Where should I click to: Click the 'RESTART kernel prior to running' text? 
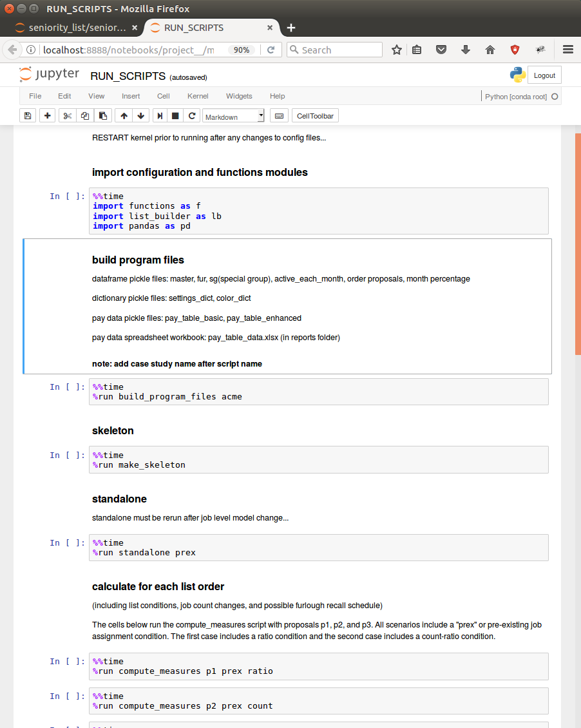(x=209, y=138)
